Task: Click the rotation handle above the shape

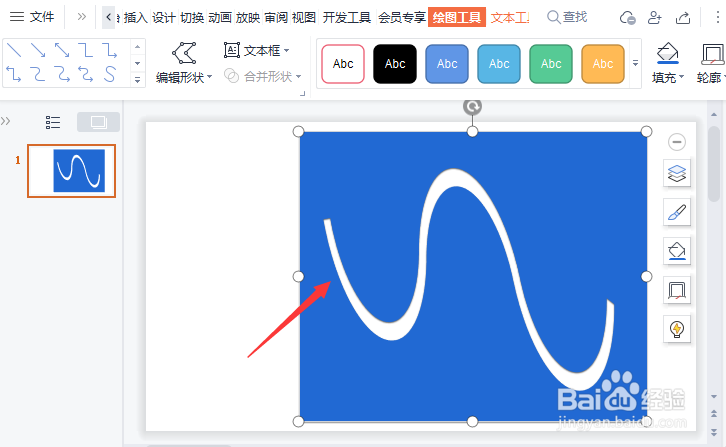Action: pyautogui.click(x=472, y=107)
